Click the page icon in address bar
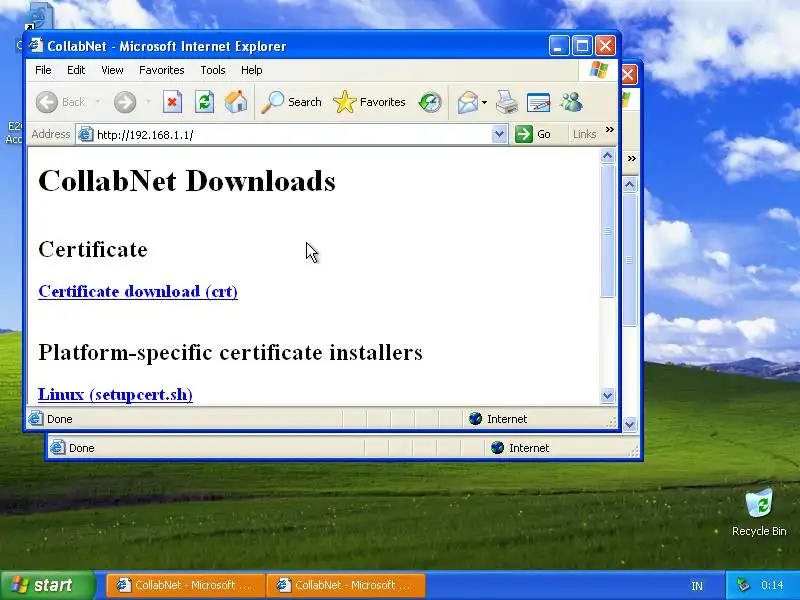The height and width of the screenshot is (600, 800). tap(85, 135)
